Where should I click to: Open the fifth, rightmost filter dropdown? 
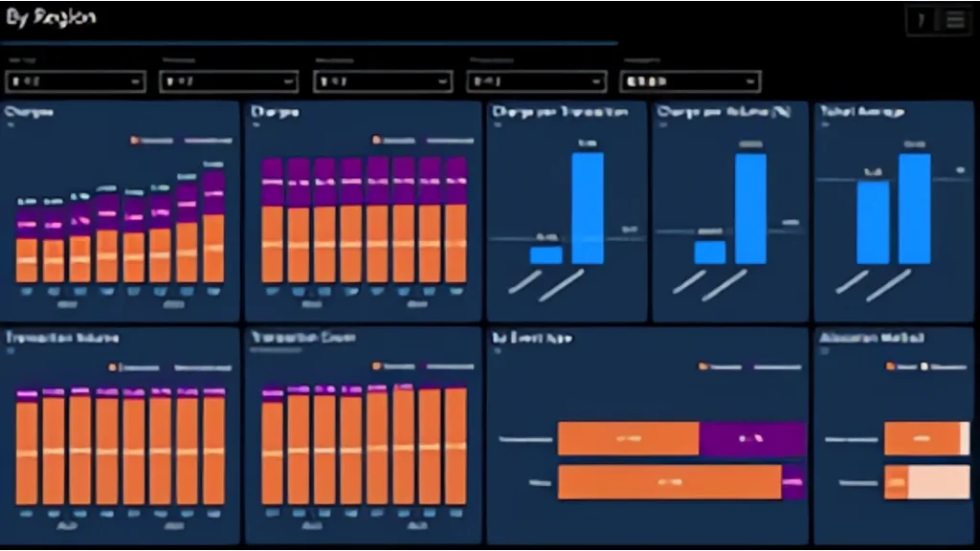[690, 82]
